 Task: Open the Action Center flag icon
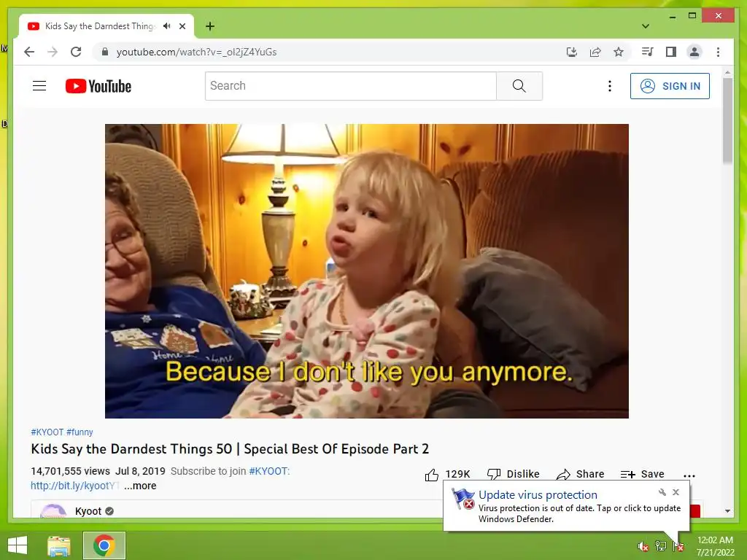pyautogui.click(x=678, y=546)
